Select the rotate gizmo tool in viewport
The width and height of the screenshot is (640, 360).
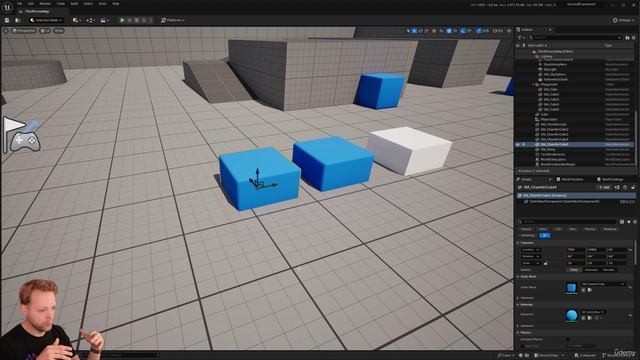click(x=420, y=31)
